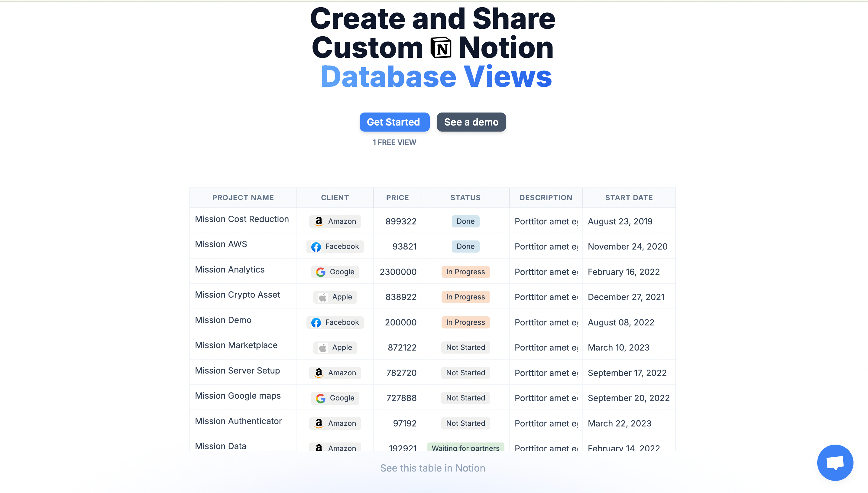Click the PRICE column header
This screenshot has width=868, height=493.
click(x=397, y=198)
